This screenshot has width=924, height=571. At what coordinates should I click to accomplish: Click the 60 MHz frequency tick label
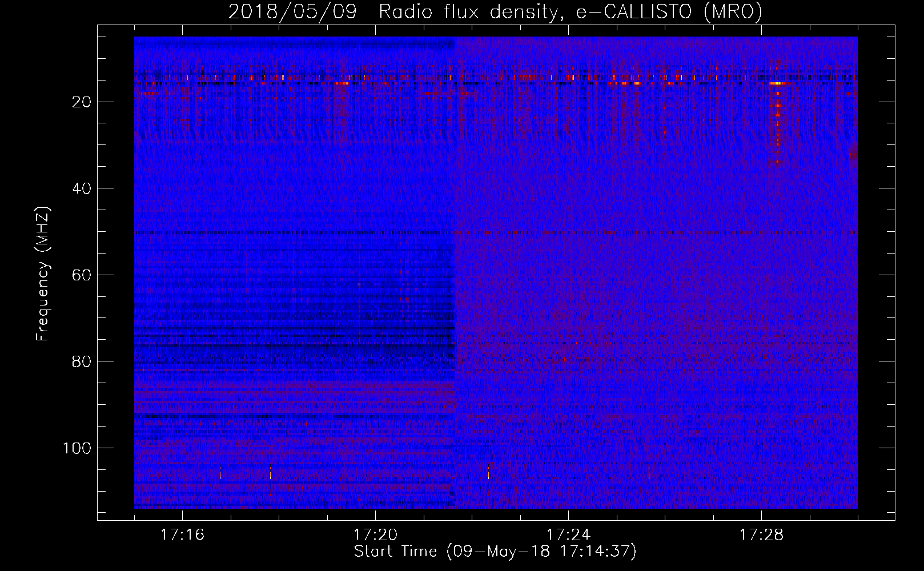pos(82,275)
